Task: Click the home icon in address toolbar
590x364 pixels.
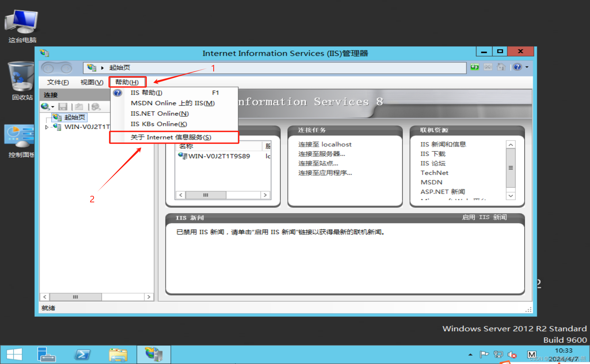Action: (501, 67)
